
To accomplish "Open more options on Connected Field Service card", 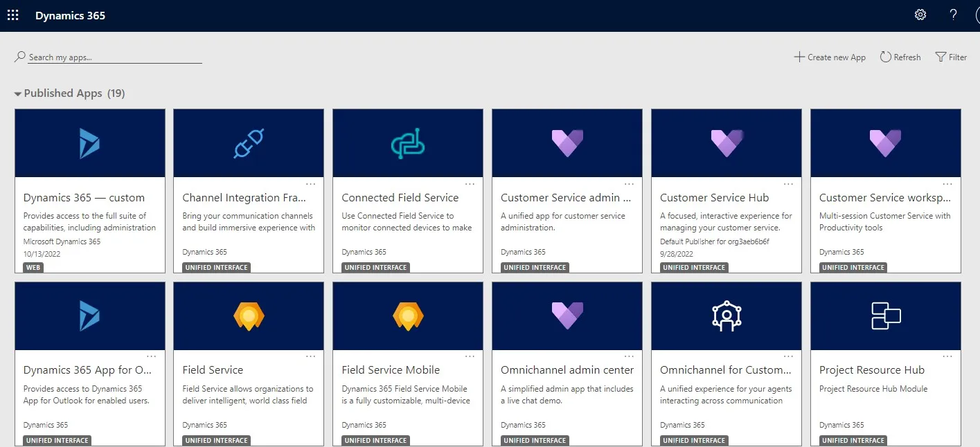I will (470, 184).
